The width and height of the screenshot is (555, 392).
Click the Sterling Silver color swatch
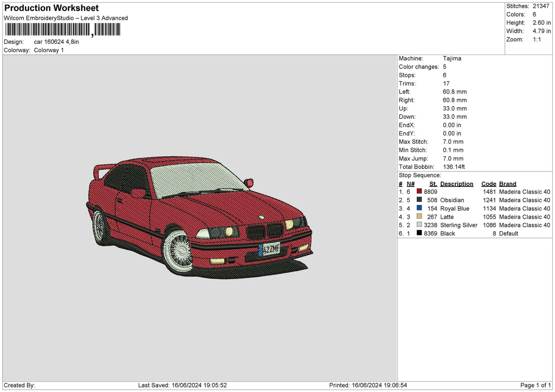coord(419,225)
